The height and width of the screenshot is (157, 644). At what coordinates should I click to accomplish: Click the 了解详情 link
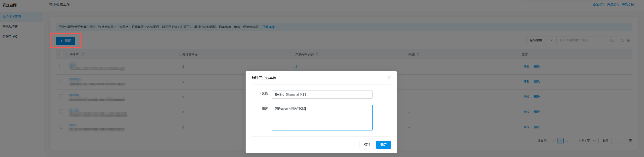coord(269,27)
